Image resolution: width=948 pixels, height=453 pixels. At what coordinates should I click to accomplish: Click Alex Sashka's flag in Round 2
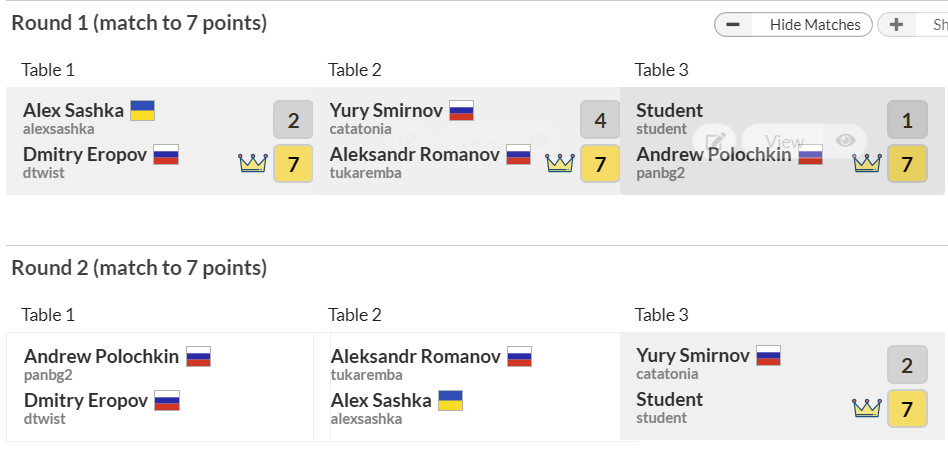[450, 401]
